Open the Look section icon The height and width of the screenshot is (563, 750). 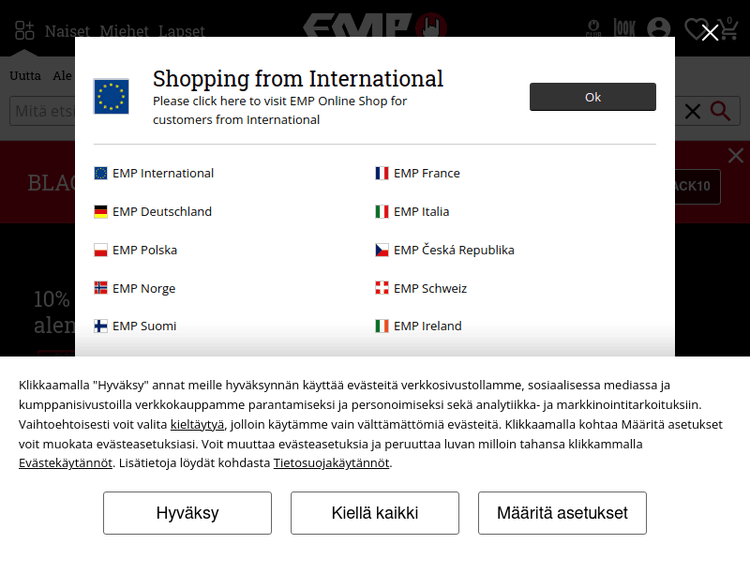(x=625, y=29)
